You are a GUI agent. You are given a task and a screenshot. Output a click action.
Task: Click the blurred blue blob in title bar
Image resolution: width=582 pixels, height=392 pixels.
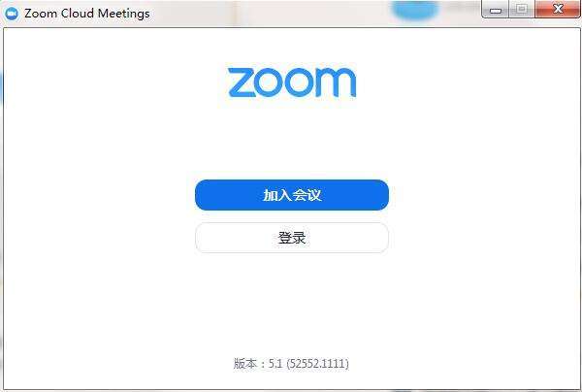[415, 10]
